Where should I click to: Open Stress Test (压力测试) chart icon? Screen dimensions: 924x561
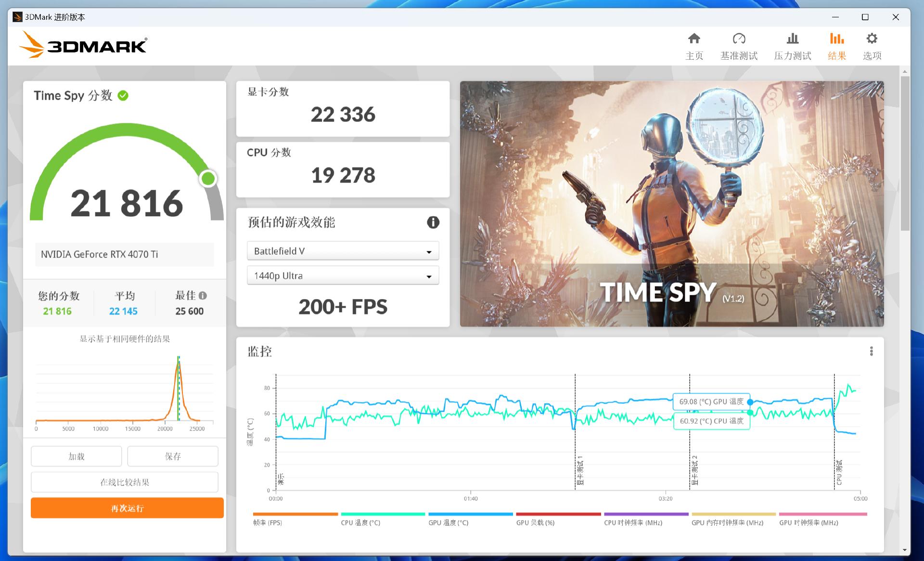pyautogui.click(x=792, y=39)
